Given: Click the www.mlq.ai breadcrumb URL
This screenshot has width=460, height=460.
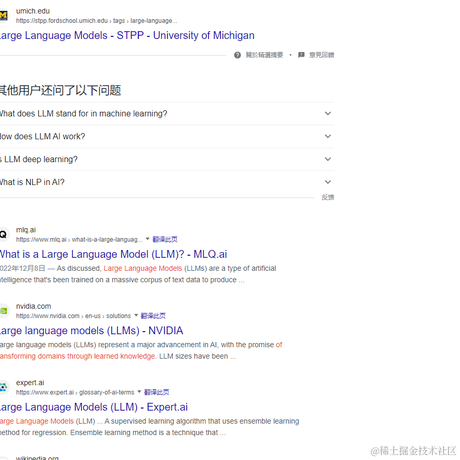Looking at the screenshot, I should click(79, 239).
